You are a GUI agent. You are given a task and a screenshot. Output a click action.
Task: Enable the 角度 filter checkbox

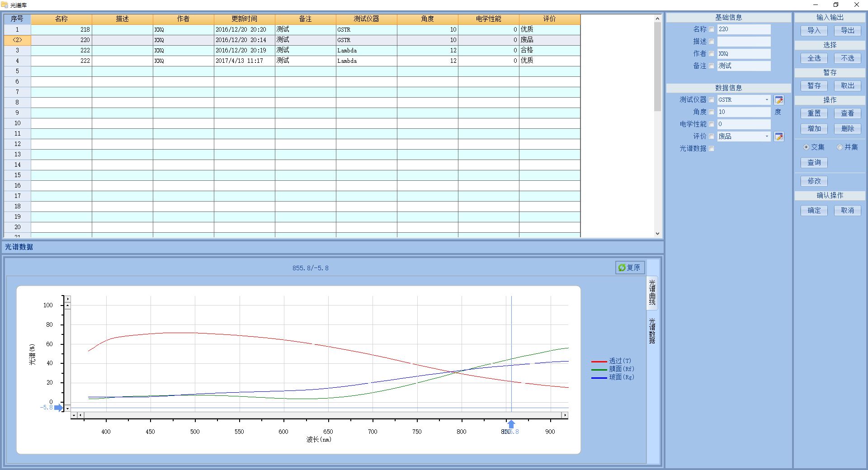pos(712,112)
